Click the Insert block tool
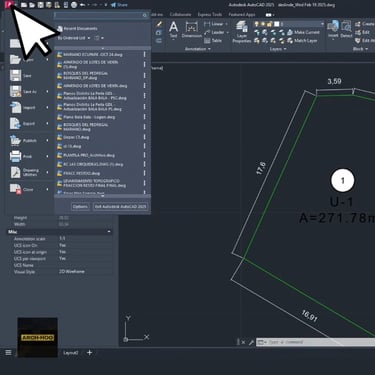The image size is (375, 375). point(333,29)
